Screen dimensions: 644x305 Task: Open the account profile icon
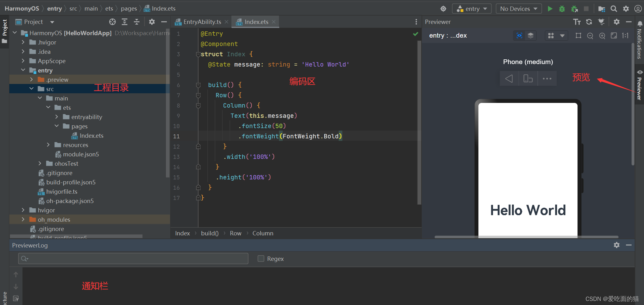pos(638,9)
